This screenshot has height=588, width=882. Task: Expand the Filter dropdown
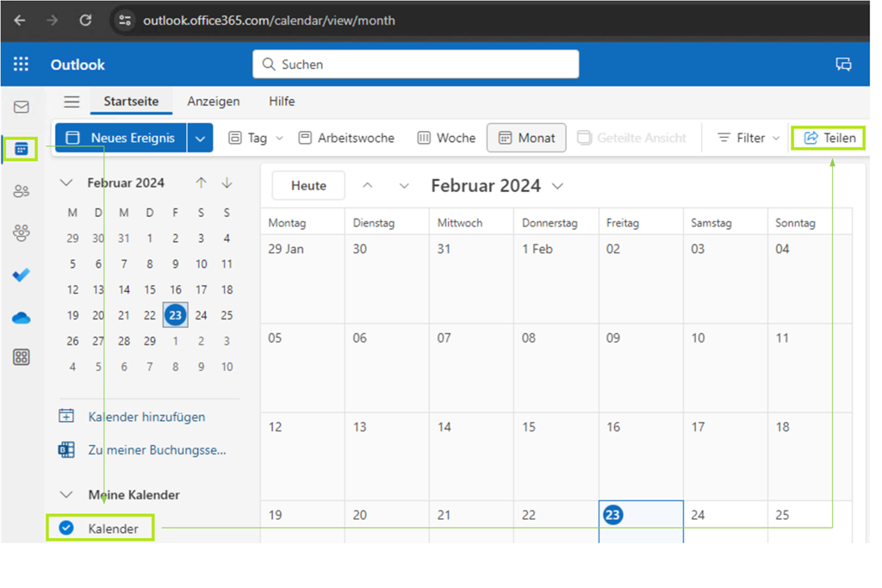(748, 138)
